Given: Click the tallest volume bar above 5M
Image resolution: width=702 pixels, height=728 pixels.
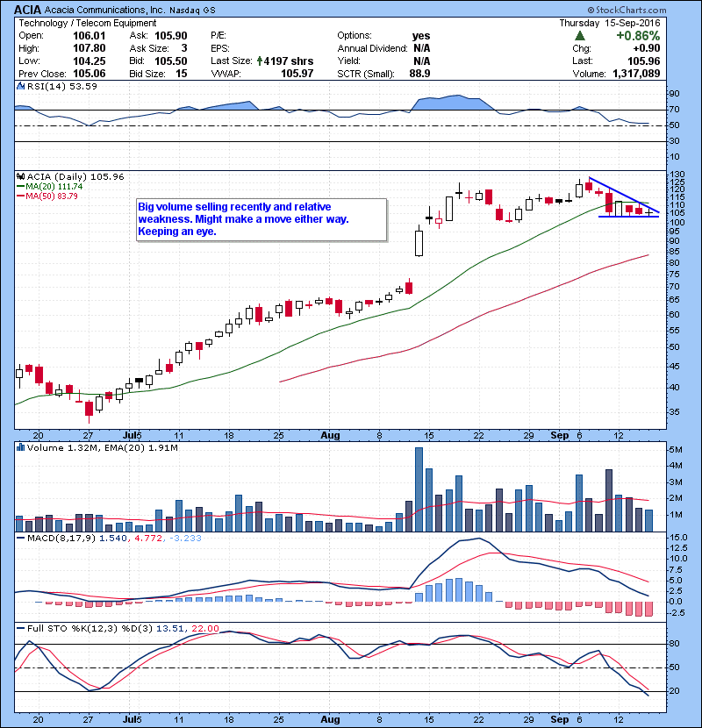Looking at the screenshot, I should point(419,489).
